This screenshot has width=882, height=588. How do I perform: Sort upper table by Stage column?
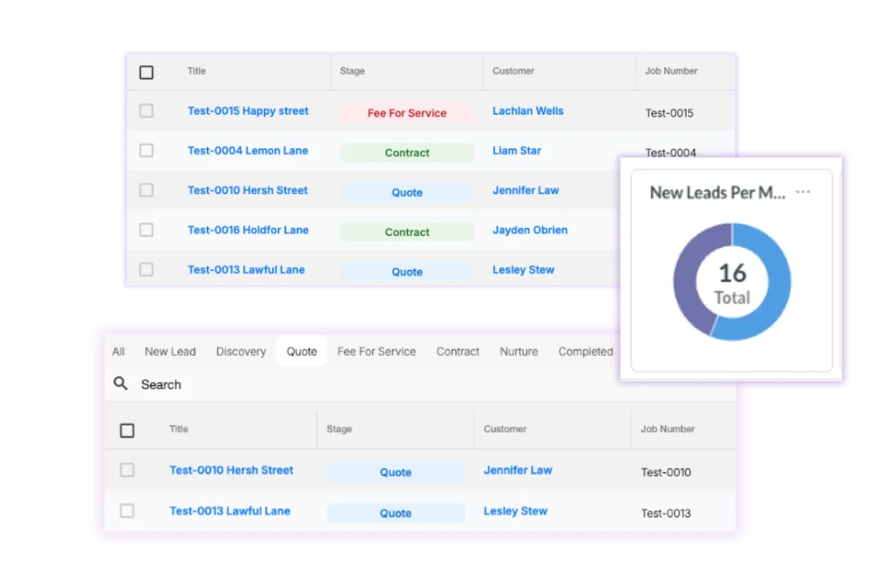coord(352,71)
